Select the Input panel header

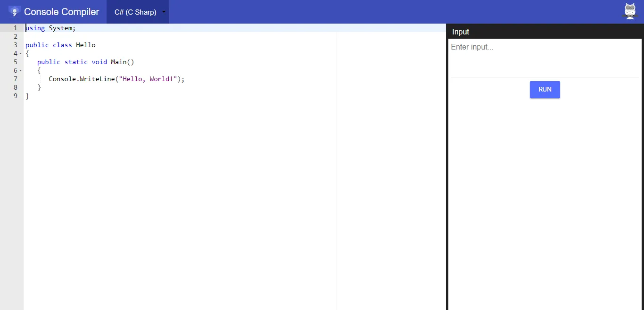(461, 32)
